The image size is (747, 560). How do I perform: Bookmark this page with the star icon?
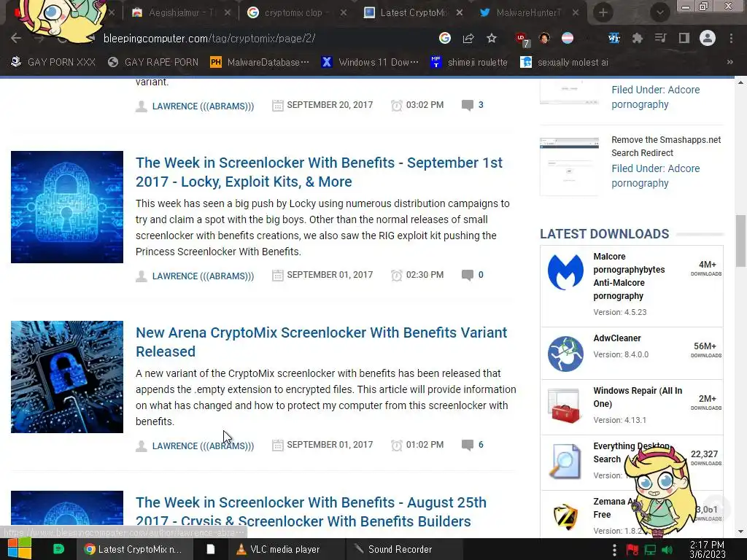click(492, 38)
